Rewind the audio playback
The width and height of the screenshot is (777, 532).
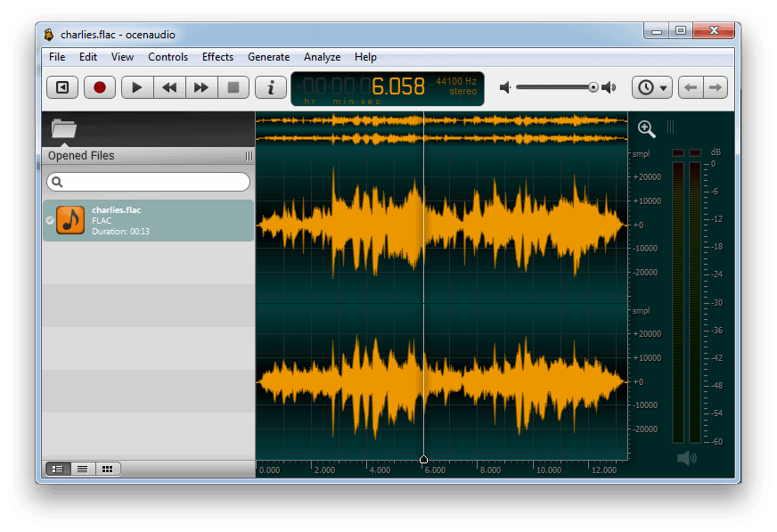pos(168,86)
